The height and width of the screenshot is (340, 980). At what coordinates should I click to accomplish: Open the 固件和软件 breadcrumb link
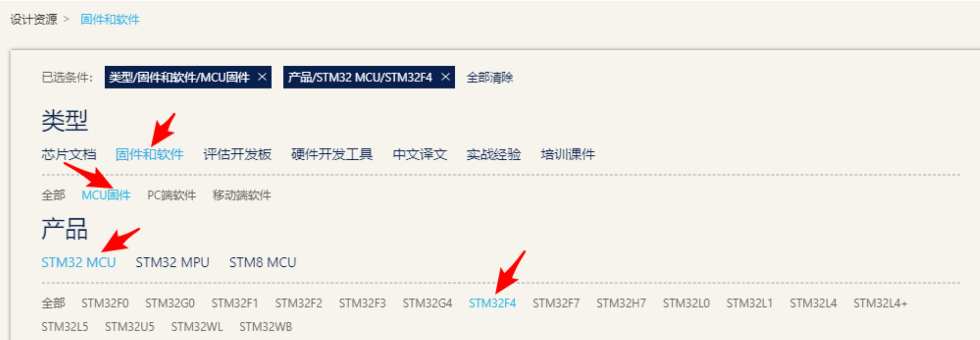coord(110,19)
